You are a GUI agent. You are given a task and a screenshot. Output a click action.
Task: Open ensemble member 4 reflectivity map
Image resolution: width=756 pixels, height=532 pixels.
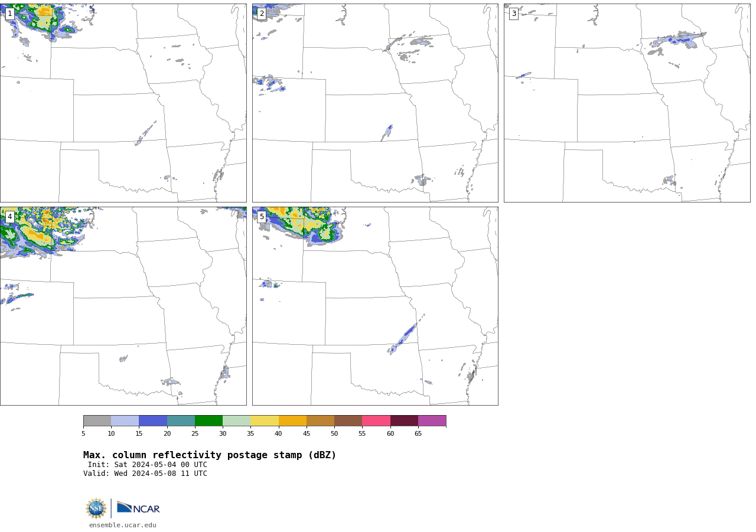click(x=123, y=306)
